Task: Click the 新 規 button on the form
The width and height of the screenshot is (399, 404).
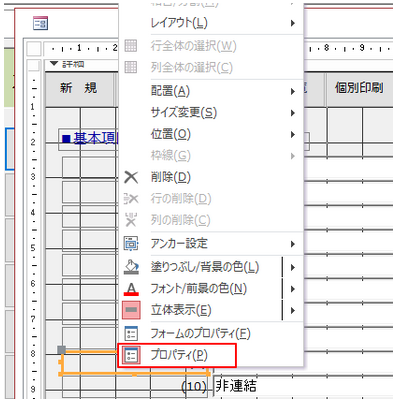Action: tap(79, 89)
